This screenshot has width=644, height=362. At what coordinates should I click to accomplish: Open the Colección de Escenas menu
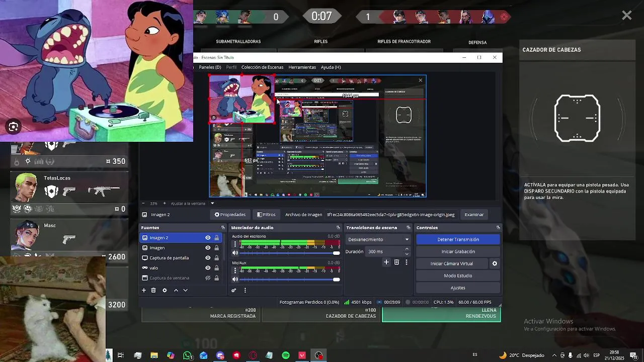(262, 67)
